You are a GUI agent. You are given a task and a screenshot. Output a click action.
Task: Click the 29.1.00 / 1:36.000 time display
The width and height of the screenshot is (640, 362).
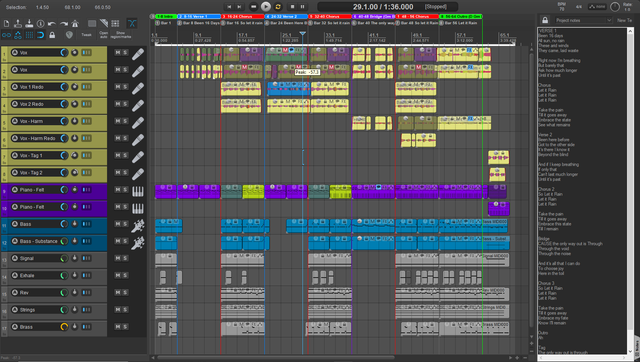coord(383,7)
